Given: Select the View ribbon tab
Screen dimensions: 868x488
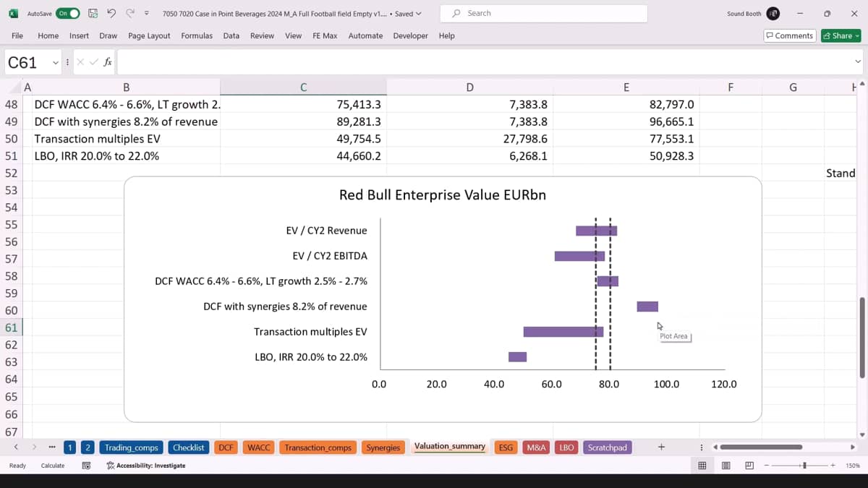Looking at the screenshot, I should 293,35.
